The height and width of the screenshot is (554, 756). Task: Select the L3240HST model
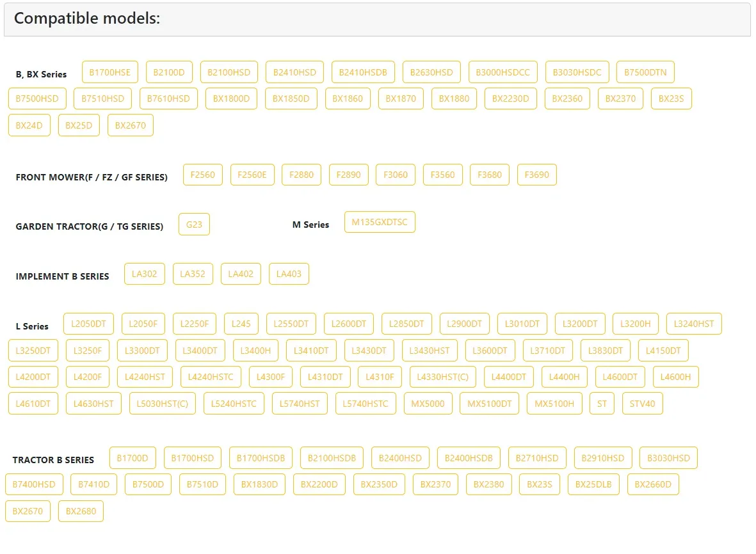tap(694, 324)
